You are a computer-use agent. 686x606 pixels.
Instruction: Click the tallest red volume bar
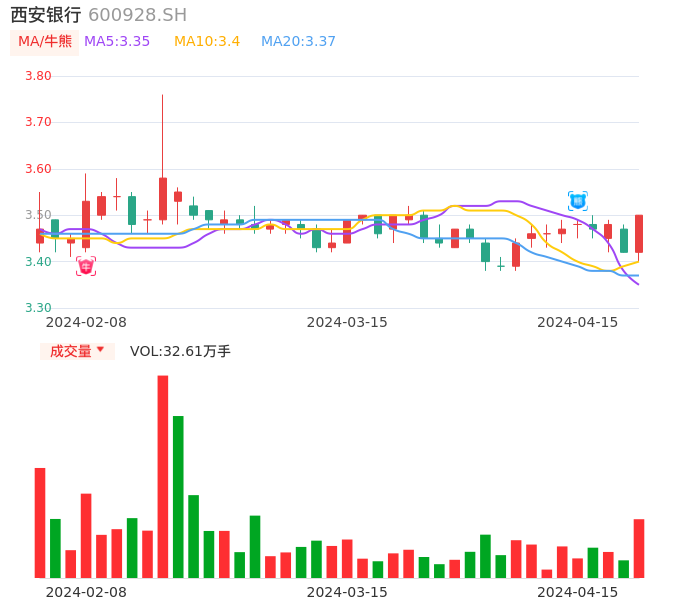coord(163,476)
